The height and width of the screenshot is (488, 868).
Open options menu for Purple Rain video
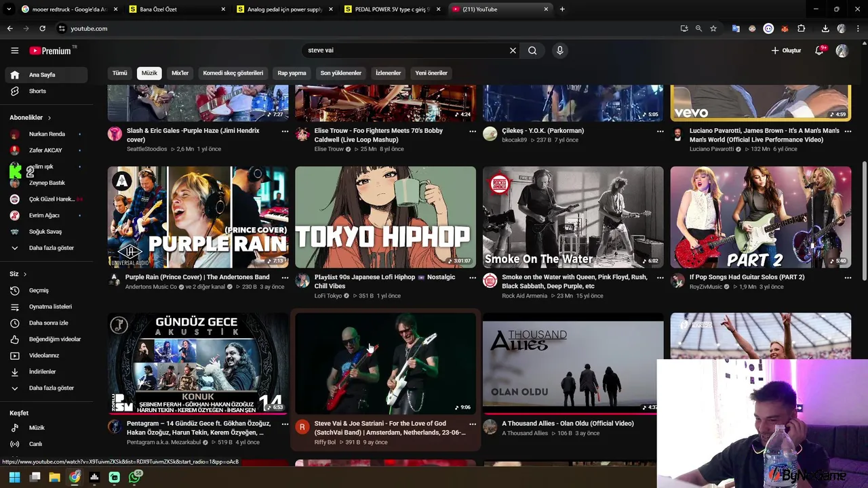[x=285, y=278]
